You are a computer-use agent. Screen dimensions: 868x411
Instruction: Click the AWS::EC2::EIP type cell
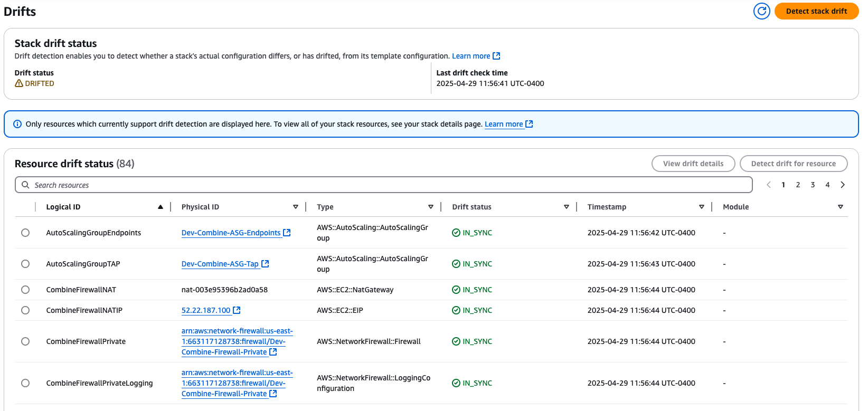click(340, 310)
